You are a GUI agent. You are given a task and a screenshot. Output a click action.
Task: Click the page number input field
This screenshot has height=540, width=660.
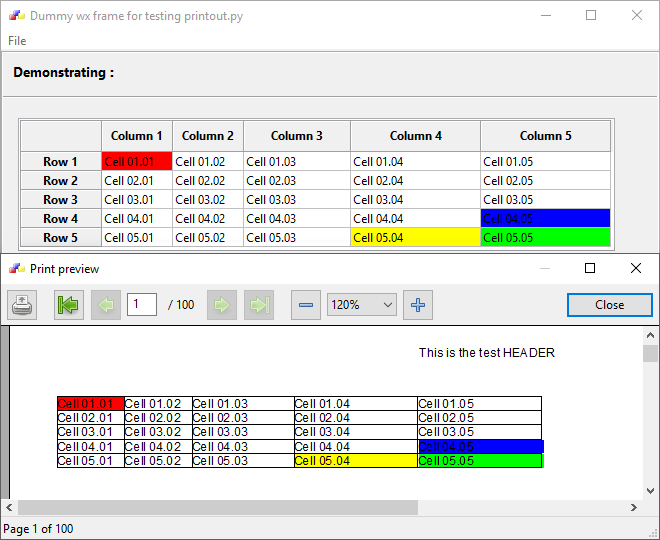coord(141,305)
